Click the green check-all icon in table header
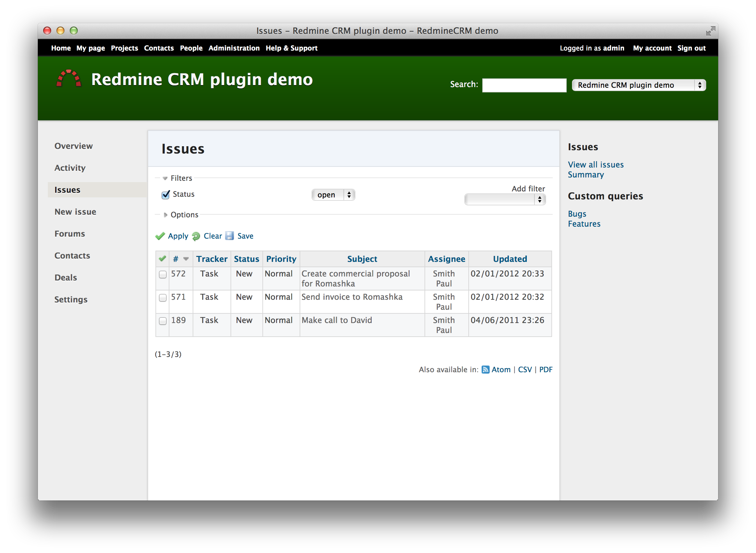756x553 pixels. click(162, 259)
